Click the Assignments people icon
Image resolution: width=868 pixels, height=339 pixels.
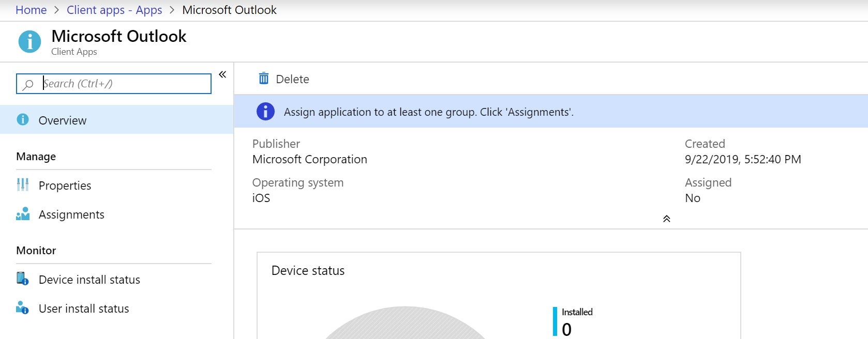tap(23, 214)
